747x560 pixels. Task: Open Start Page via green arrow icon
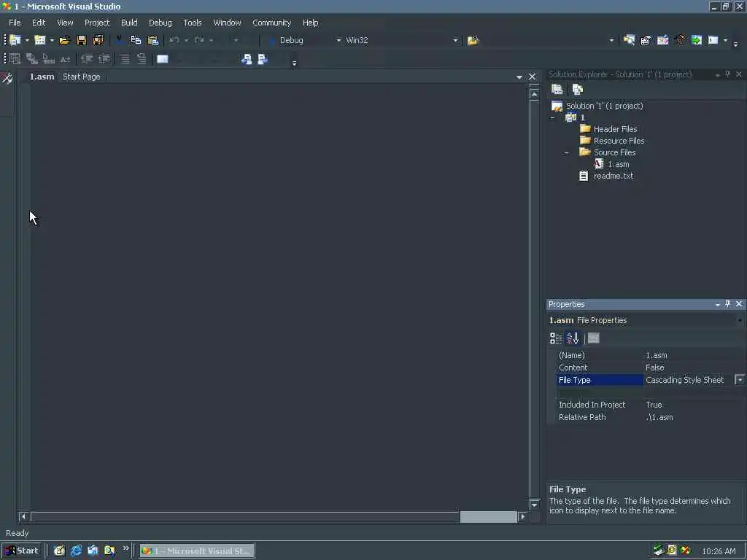click(697, 41)
